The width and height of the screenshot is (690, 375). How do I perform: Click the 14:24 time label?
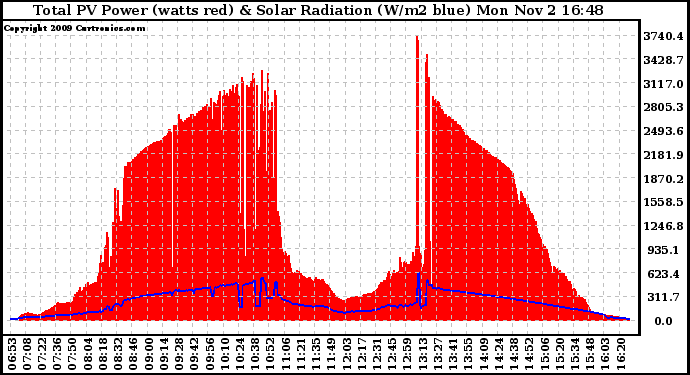click(x=499, y=354)
